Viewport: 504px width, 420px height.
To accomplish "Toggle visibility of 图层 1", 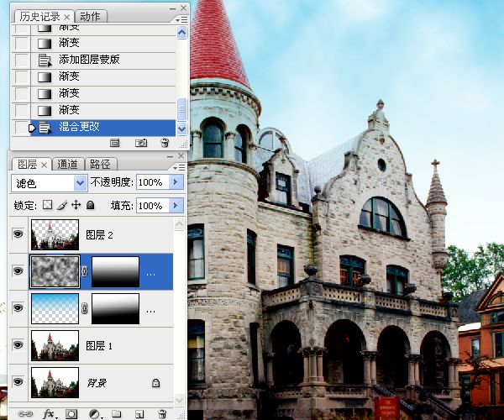I will click(18, 344).
